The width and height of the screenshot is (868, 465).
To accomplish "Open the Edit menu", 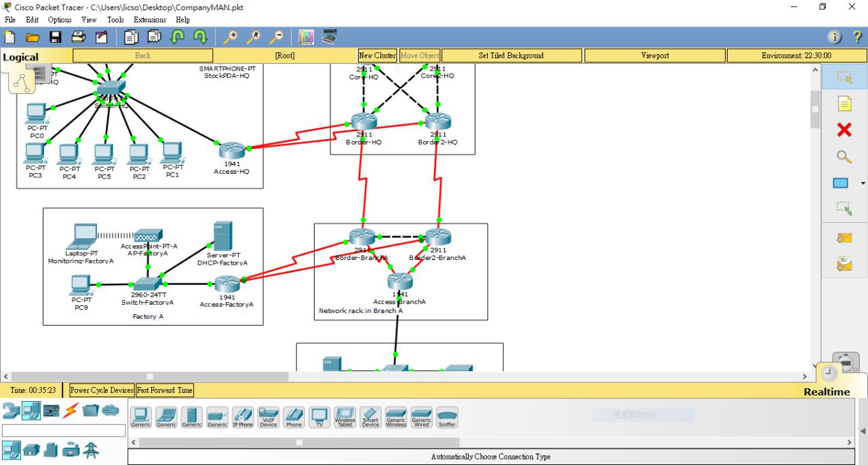I will [x=32, y=20].
